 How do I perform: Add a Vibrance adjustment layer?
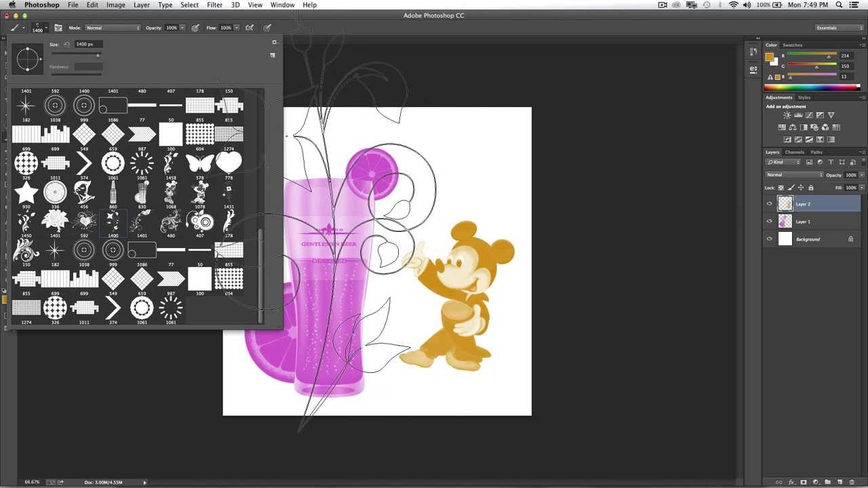[831, 115]
